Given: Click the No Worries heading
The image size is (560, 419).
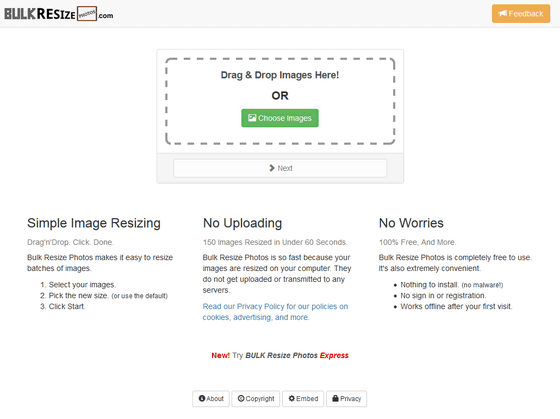Looking at the screenshot, I should 411,223.
